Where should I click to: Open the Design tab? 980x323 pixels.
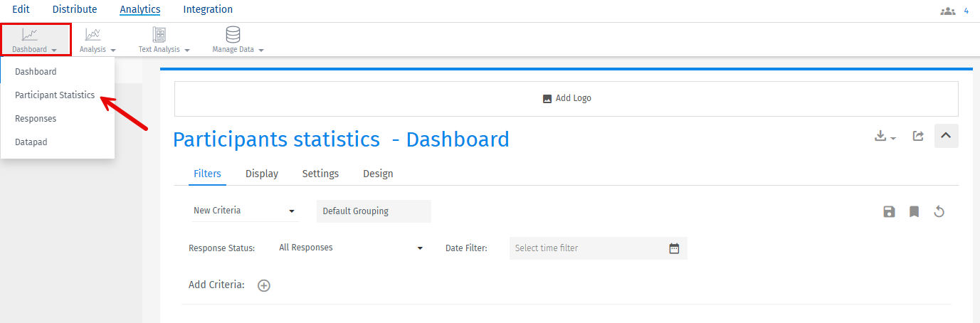point(378,174)
